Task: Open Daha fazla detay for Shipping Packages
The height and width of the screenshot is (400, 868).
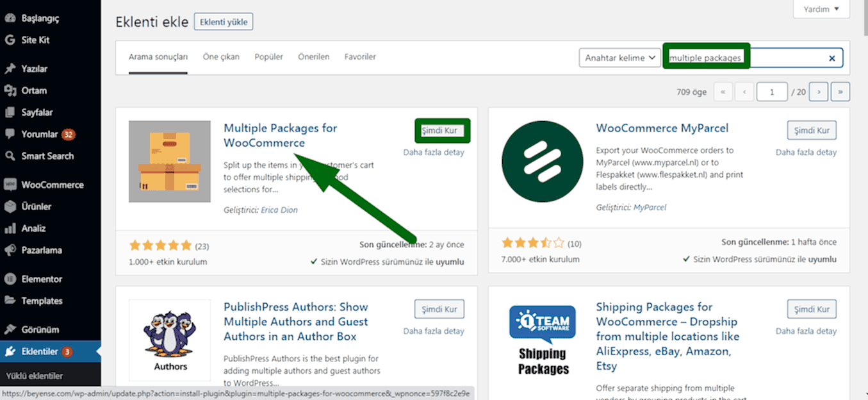Action: click(806, 331)
